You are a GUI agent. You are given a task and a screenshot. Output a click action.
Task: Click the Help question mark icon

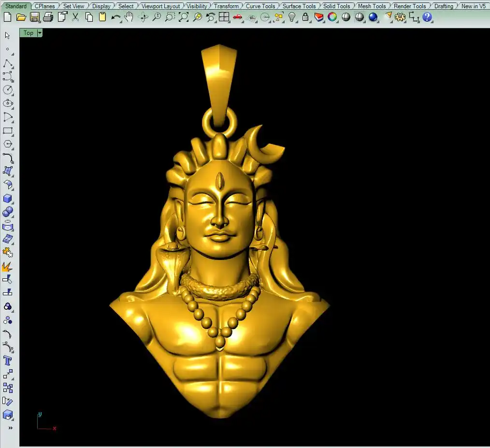point(427,17)
